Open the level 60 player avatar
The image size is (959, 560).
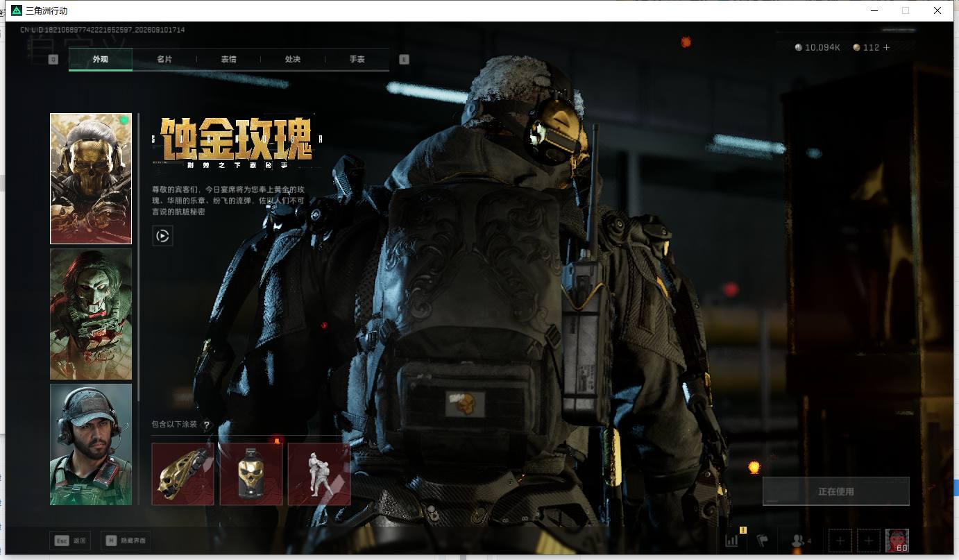click(x=897, y=540)
